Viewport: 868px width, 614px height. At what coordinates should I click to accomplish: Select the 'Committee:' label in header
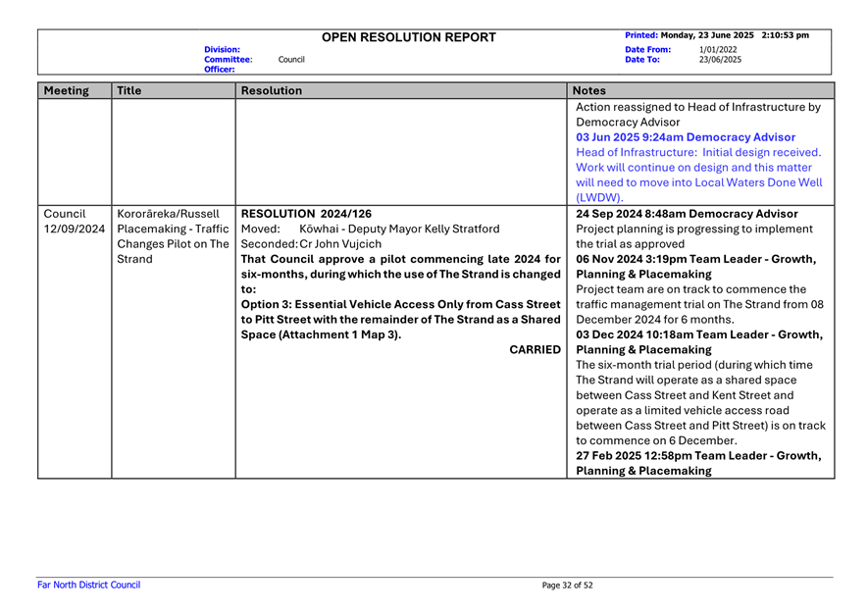229,59
